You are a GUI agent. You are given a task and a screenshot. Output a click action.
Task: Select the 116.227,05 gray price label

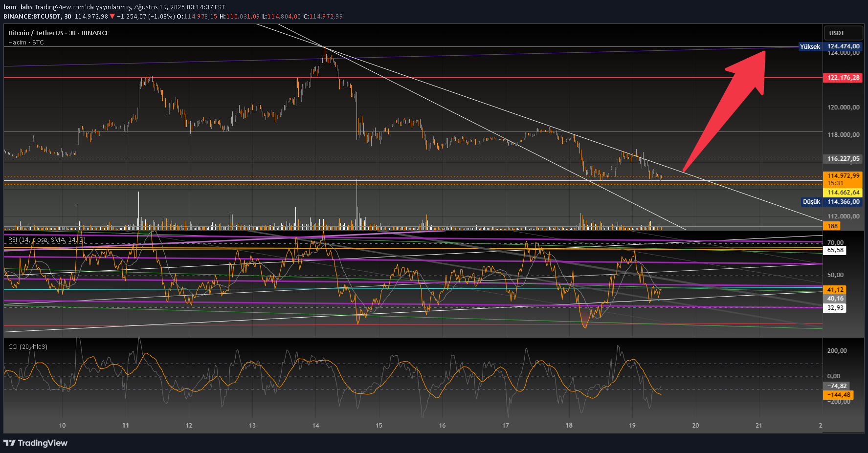click(843, 159)
